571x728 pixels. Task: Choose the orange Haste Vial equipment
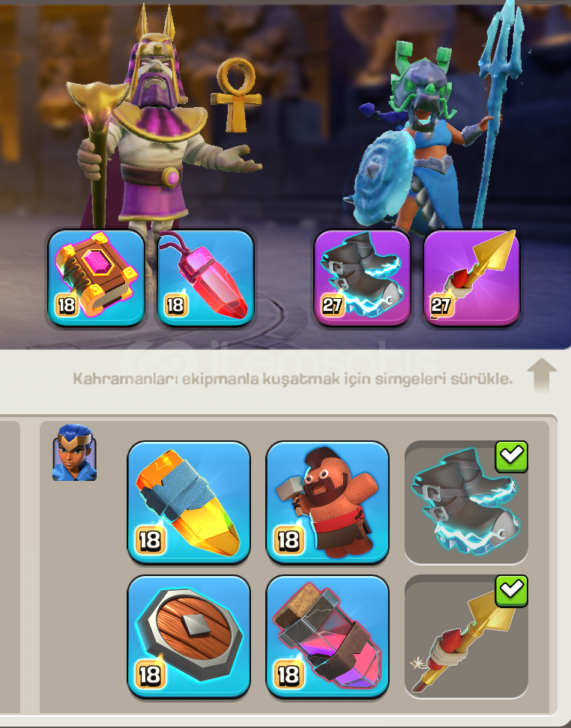[x=189, y=503]
